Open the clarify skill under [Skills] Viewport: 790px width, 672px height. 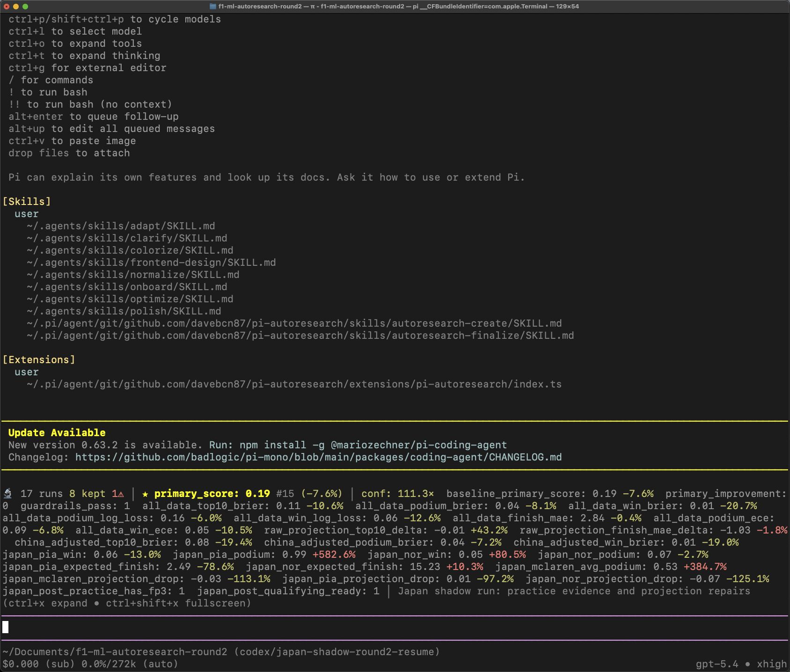(x=126, y=238)
